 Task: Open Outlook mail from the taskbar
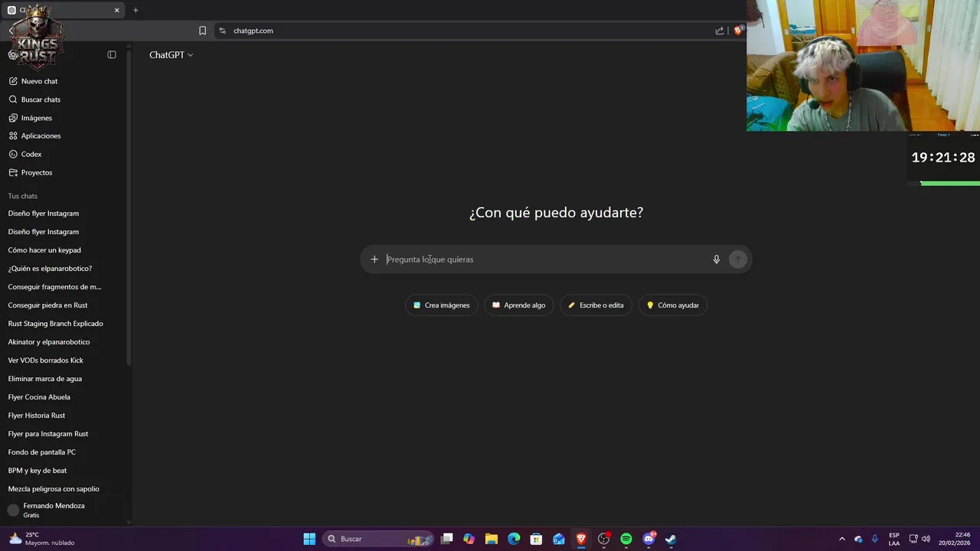click(559, 539)
